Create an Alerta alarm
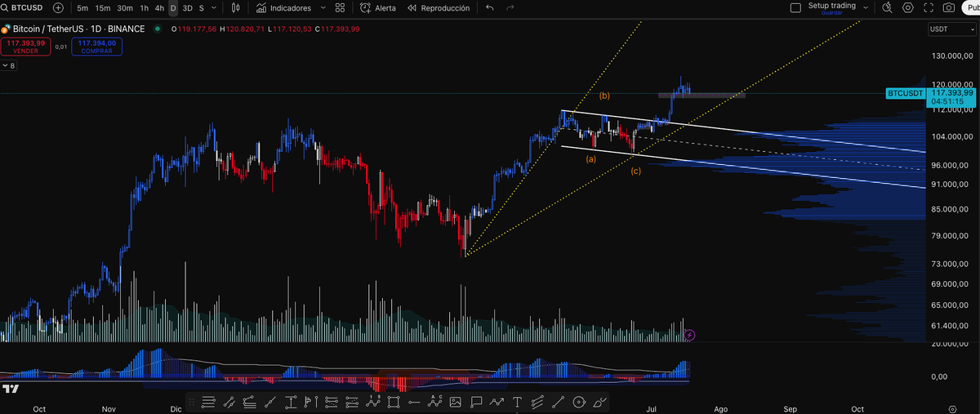The height and width of the screenshot is (414, 980). click(378, 7)
